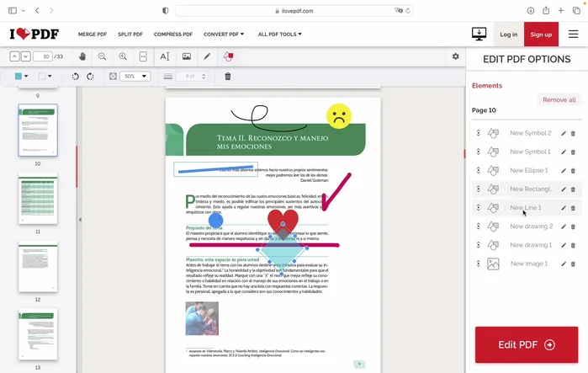588x373 pixels.
Task: Open the fill color dropdown
Action: [21, 76]
